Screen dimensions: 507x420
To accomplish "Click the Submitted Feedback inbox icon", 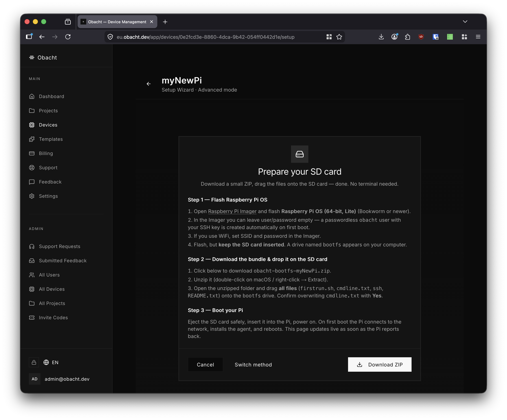I will (32, 260).
